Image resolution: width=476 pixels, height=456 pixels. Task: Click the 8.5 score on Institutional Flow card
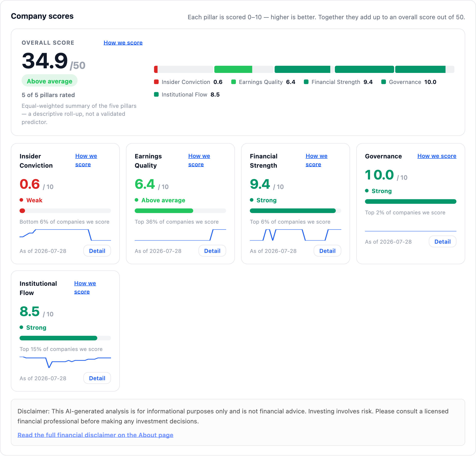point(30,311)
